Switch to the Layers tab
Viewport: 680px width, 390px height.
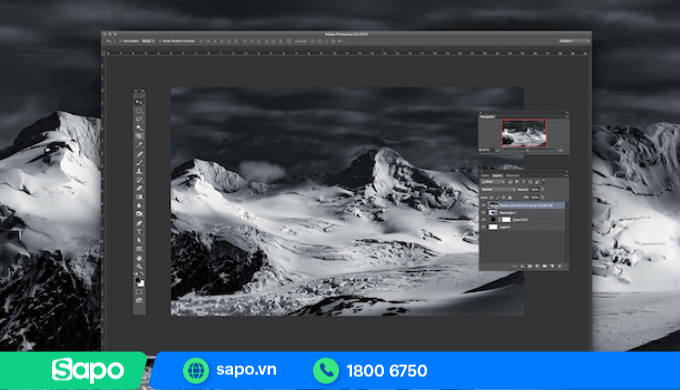[497, 176]
